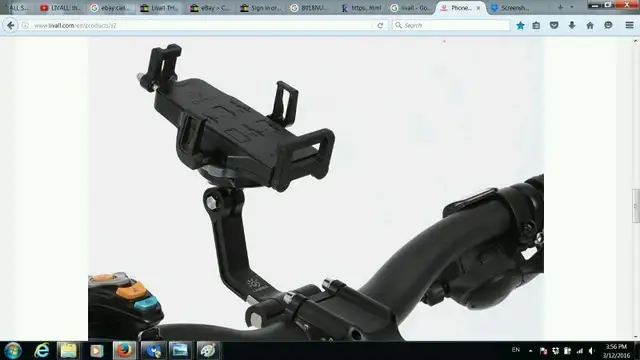Open the chat bubble toolbar icon
Image resolution: width=640 pixels, height=360 pixels.
pos(608,25)
